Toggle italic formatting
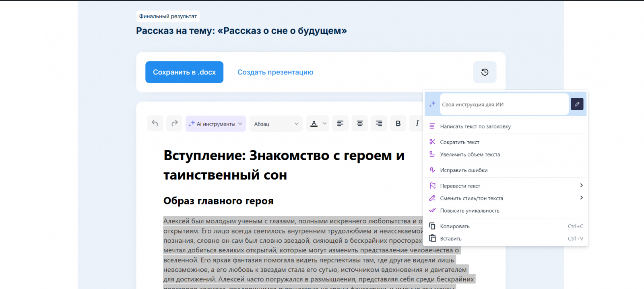644x289 pixels. (x=417, y=124)
